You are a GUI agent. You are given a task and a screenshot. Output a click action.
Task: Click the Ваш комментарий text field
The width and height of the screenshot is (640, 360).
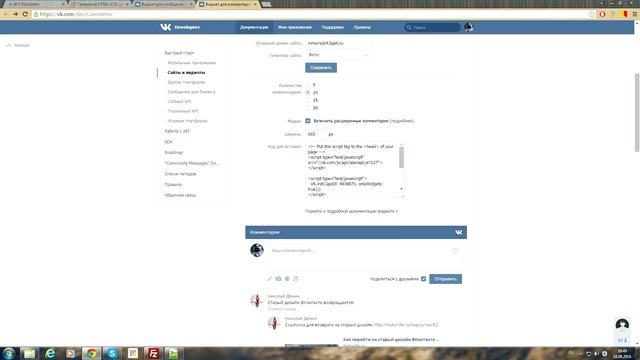pyautogui.click(x=364, y=256)
